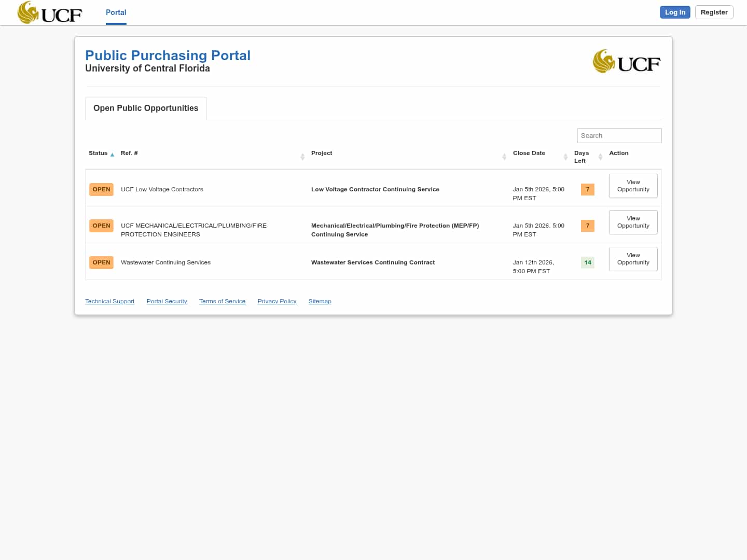Screen dimensions: 747x560
Task: View Opportunity for Low Voltage Contractor
Action: click(x=633, y=186)
